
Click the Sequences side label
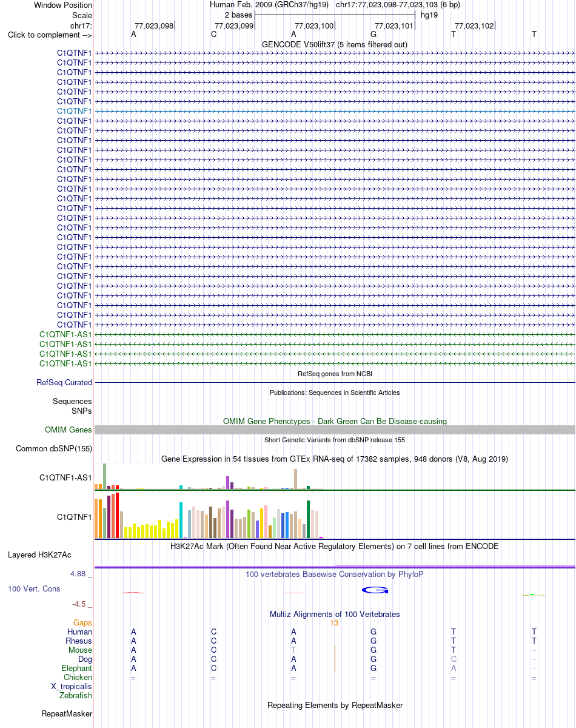click(x=72, y=402)
